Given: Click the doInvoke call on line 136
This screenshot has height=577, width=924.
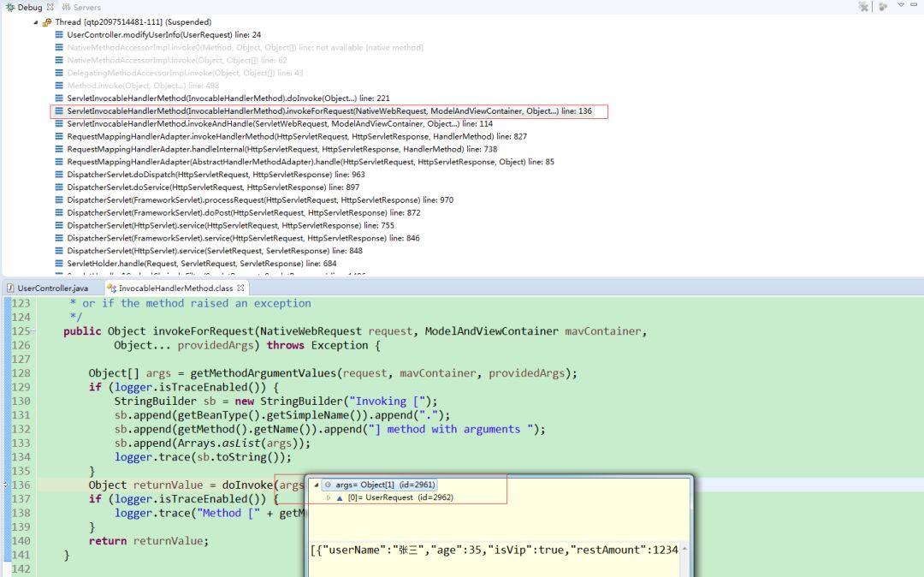Looking at the screenshot, I should click(x=247, y=485).
